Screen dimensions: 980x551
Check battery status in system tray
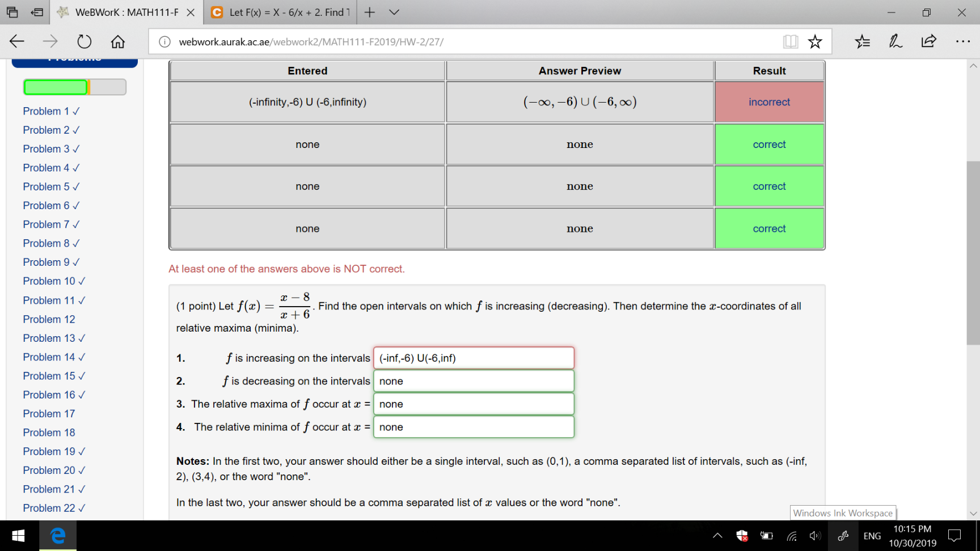point(766,535)
